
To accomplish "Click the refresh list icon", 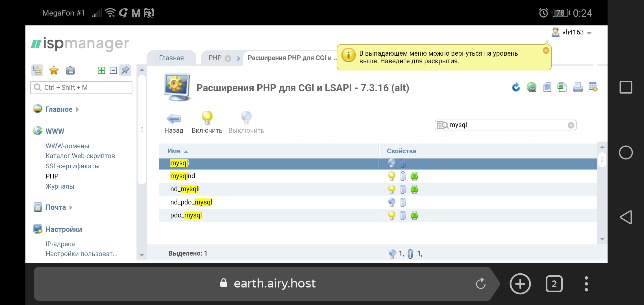I will click(x=516, y=87).
